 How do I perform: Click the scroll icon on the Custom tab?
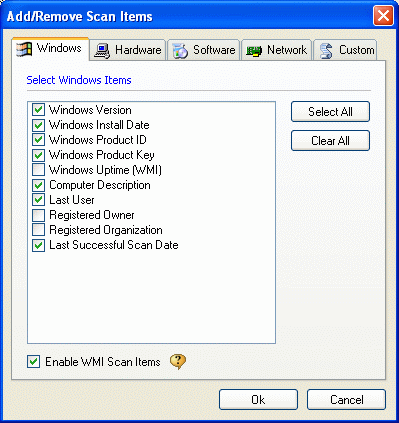click(326, 51)
